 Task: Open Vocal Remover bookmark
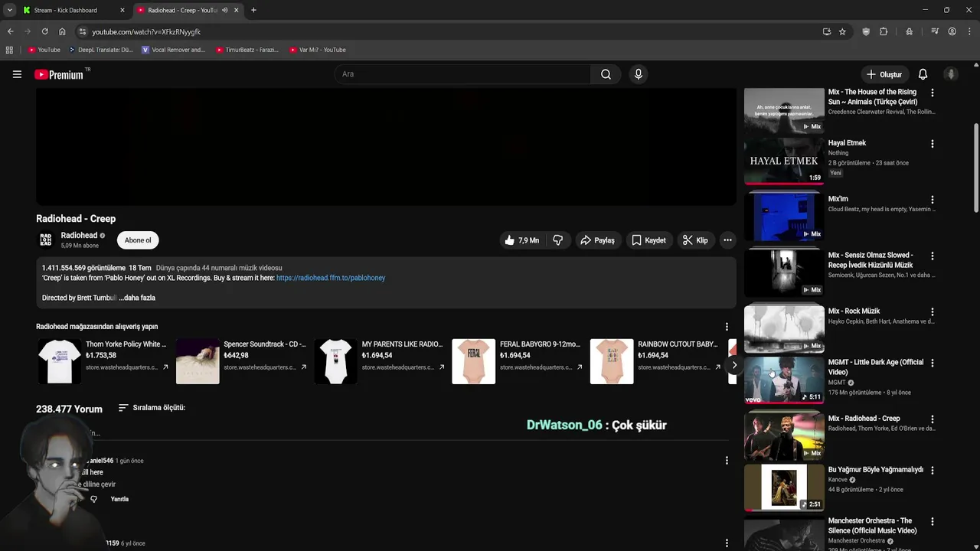pos(173,50)
